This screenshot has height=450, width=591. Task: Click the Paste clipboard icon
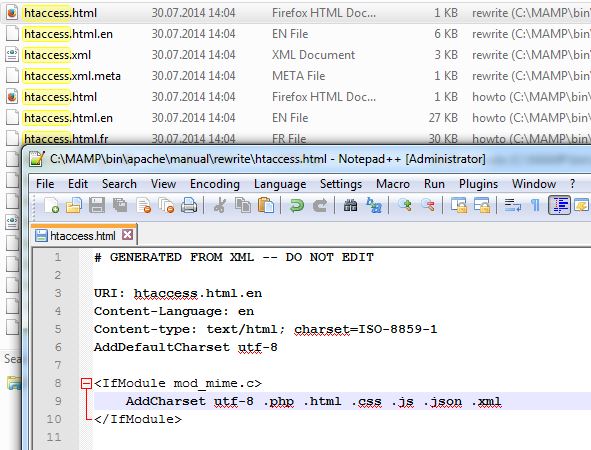(x=266, y=205)
